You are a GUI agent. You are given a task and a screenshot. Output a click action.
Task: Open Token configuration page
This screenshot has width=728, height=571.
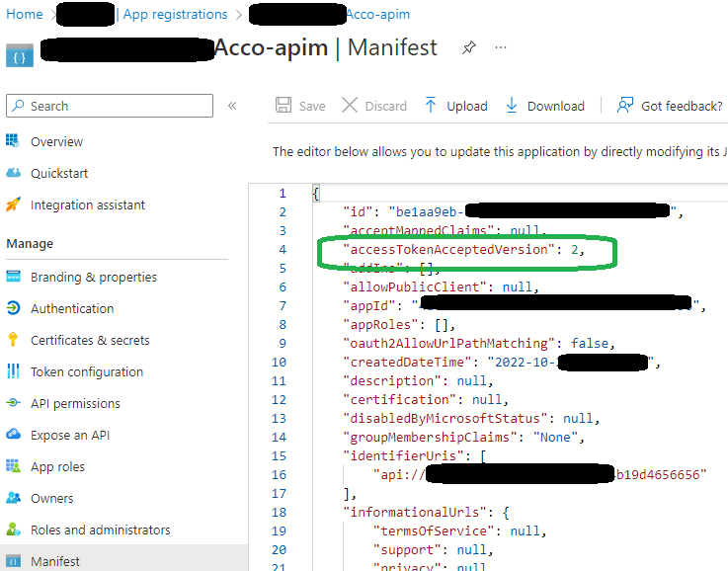(87, 371)
